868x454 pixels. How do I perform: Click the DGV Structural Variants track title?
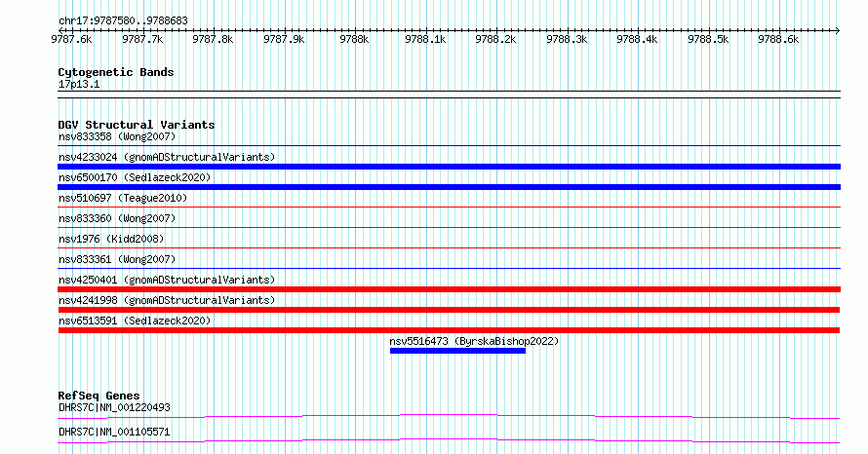click(x=137, y=125)
